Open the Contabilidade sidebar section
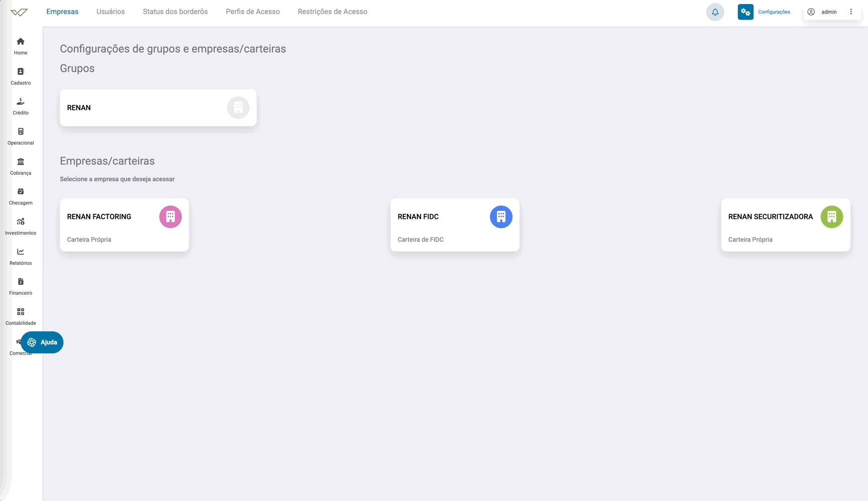The image size is (868, 501). pyautogui.click(x=21, y=312)
